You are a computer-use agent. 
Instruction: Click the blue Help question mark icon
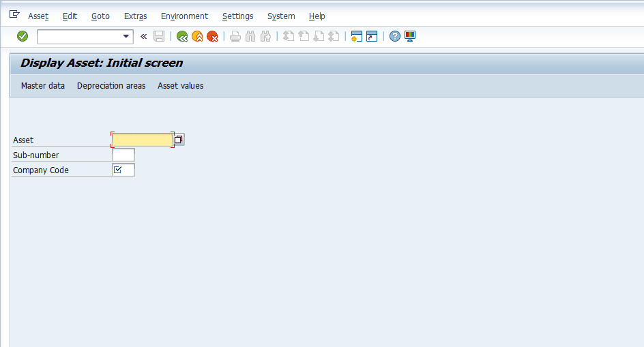395,37
